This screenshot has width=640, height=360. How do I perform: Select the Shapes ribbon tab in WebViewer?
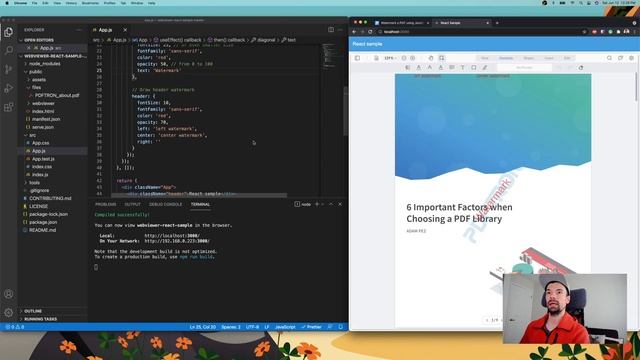click(529, 58)
